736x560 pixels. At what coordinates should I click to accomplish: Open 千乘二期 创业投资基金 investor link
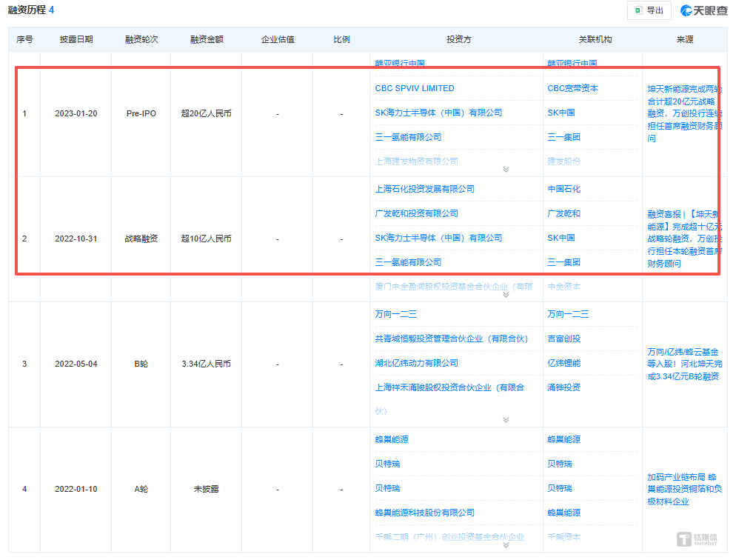[449, 537]
